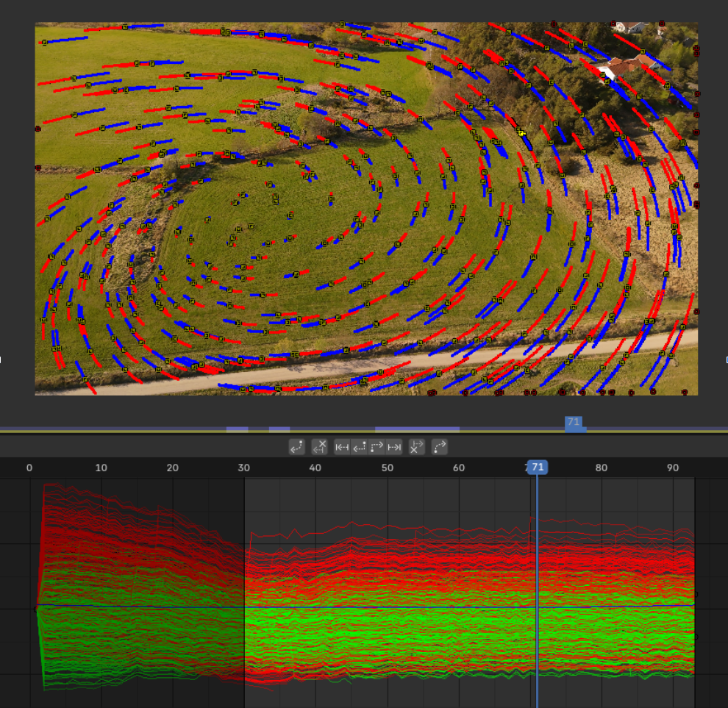Click frame number 60 on graph ruler

click(459, 468)
